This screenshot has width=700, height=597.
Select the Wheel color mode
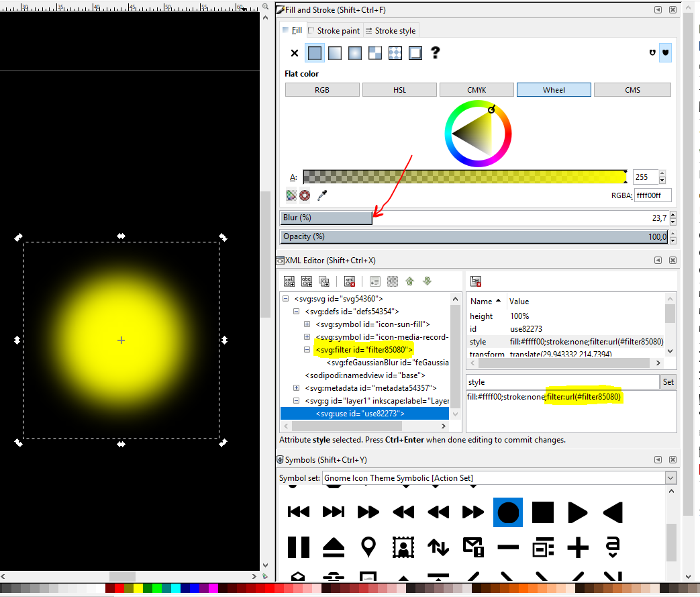tap(554, 90)
